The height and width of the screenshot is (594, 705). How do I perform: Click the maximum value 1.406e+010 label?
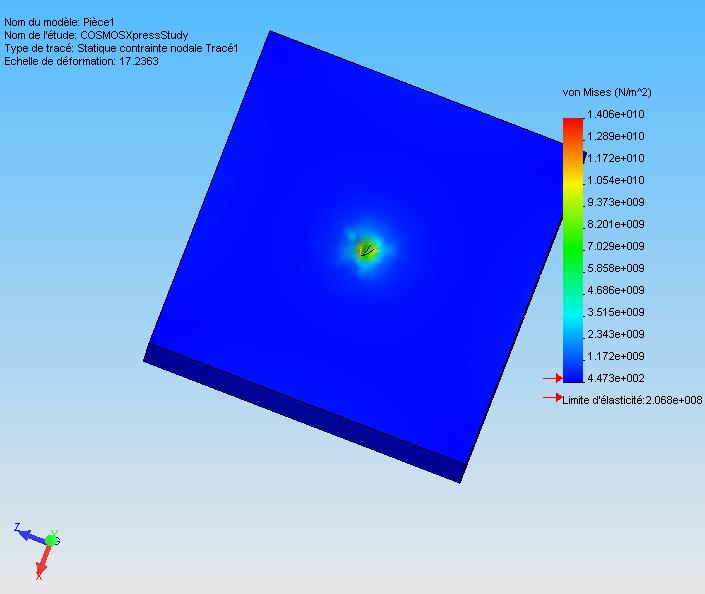point(616,114)
